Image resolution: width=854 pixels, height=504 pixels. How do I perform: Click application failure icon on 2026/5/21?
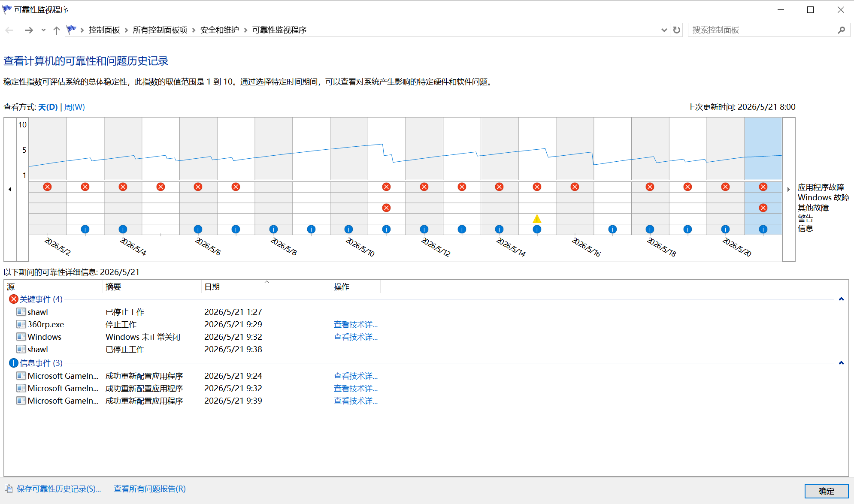click(763, 187)
